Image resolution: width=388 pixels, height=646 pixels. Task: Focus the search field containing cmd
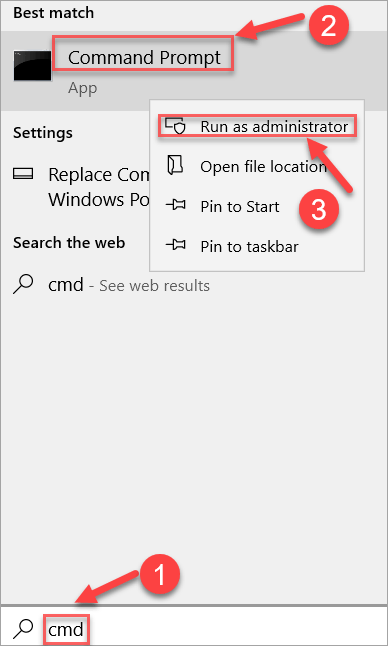tap(194, 627)
